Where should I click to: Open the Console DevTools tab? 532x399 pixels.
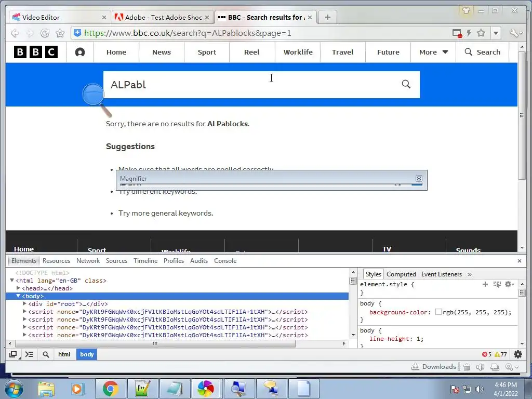tap(225, 261)
